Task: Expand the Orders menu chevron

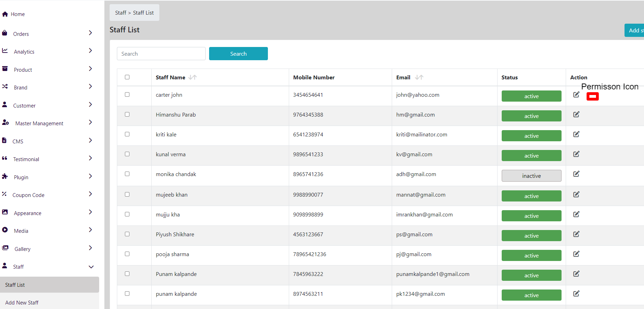Action: (x=90, y=33)
